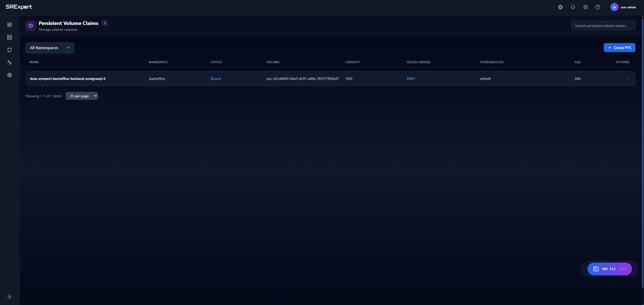Click the Persistent Volume Claims cube icon
The image size is (644, 305).
click(x=31, y=26)
